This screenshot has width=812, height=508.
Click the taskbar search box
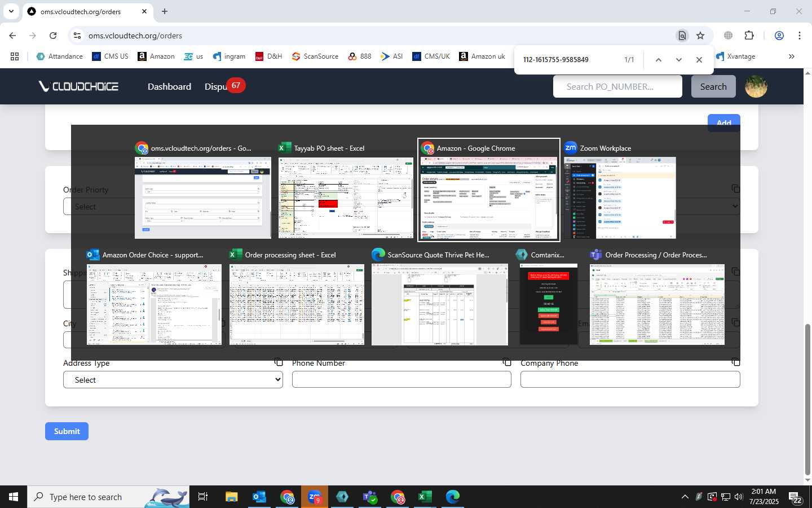click(108, 497)
